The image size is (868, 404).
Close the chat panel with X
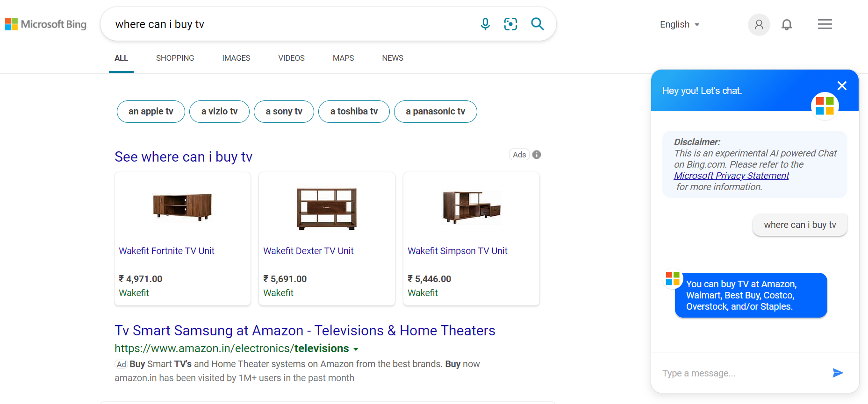coord(842,85)
